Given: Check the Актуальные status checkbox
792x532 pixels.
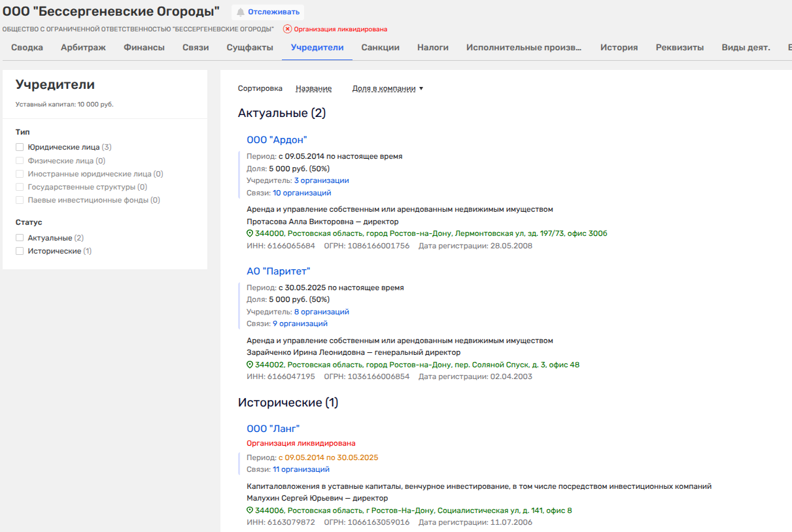Looking at the screenshot, I should 20,238.
